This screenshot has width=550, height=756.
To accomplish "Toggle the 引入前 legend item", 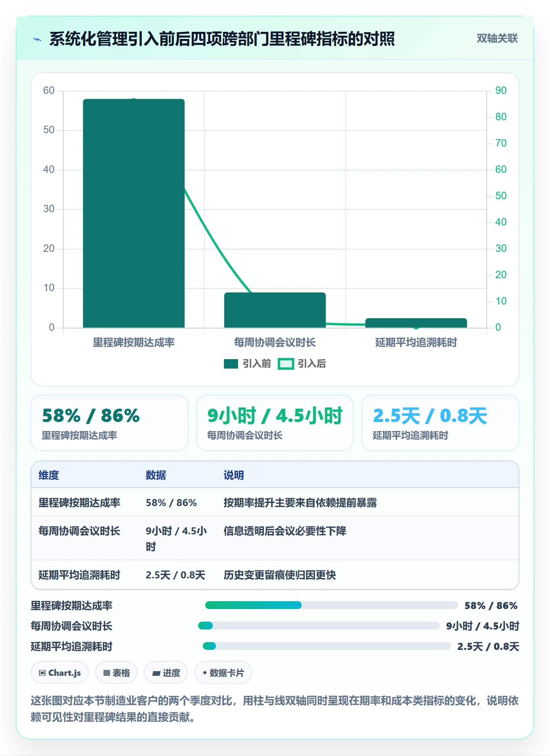I will click(x=247, y=364).
